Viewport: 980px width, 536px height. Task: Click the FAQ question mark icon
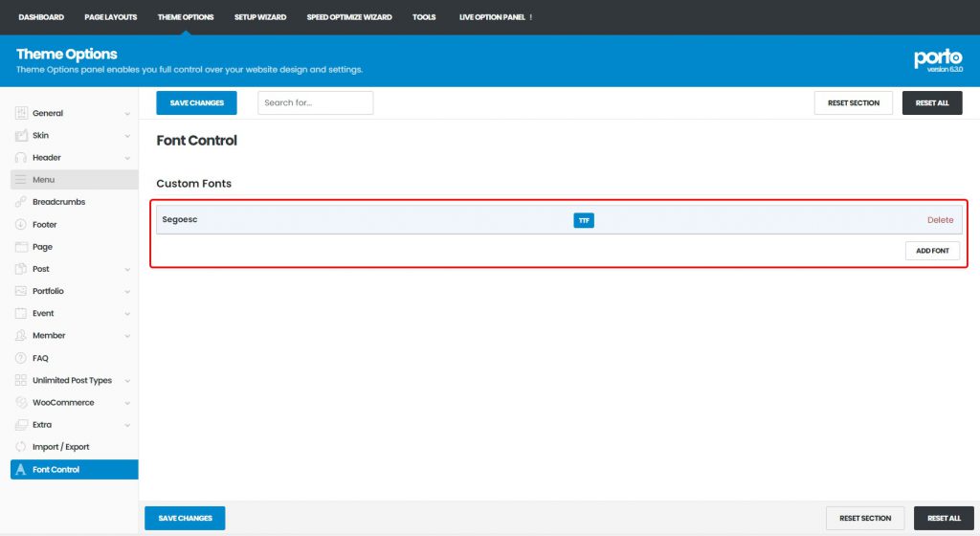click(x=21, y=358)
